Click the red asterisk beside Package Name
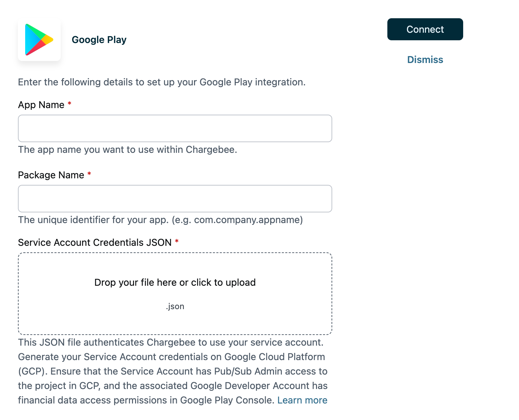The height and width of the screenshot is (420, 519). 89,174
